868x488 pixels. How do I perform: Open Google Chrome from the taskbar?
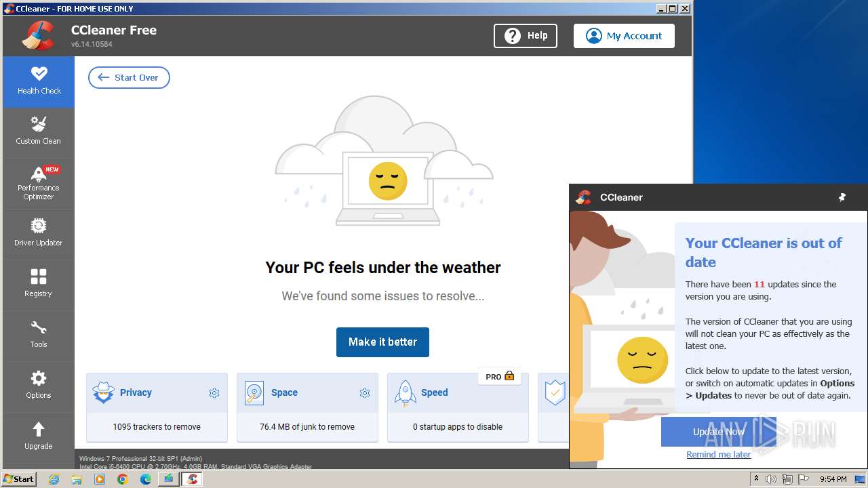point(123,479)
